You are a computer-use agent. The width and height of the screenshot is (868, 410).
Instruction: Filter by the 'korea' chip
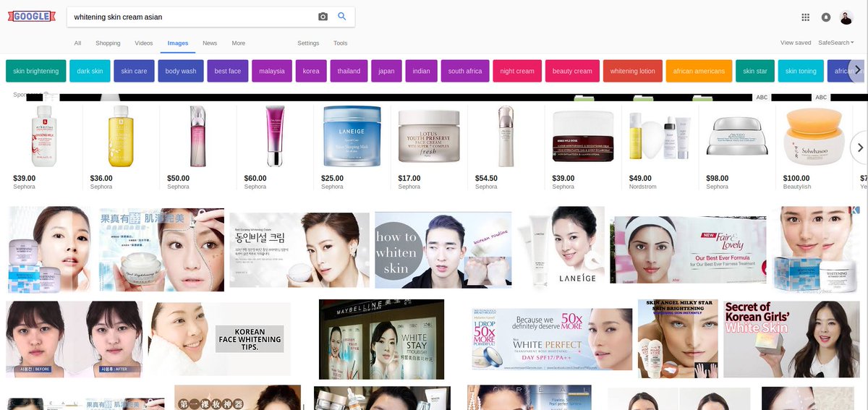coord(311,71)
